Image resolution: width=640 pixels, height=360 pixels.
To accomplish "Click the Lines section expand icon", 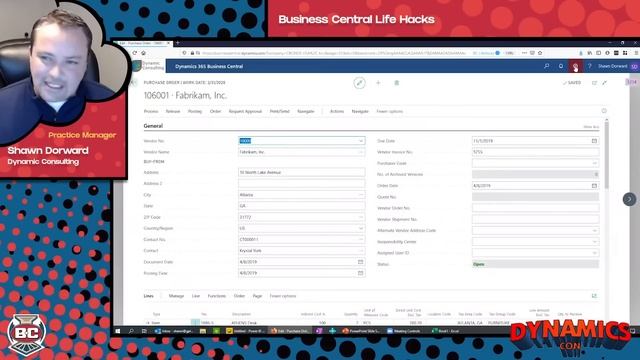I will 594,296.
